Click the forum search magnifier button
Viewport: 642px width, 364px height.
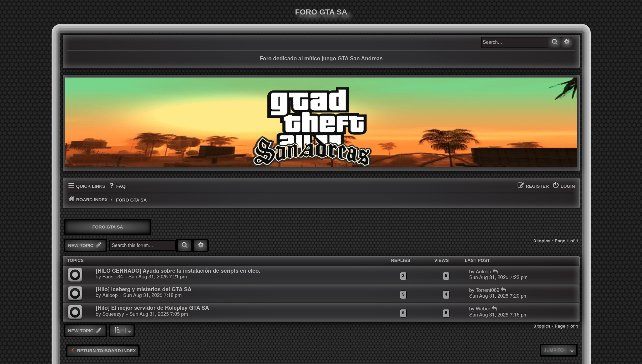click(184, 245)
